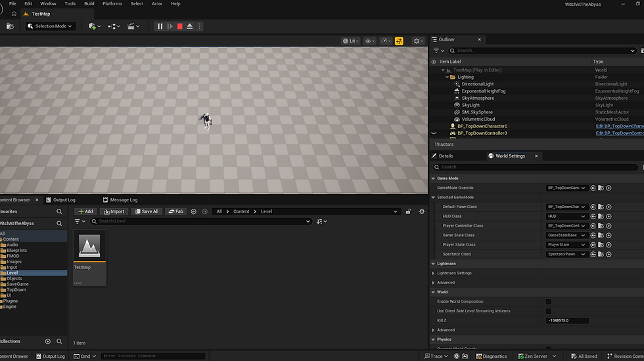Open Edit BP_TopDownCharacter link
This screenshot has width=644, height=361.
click(620, 126)
